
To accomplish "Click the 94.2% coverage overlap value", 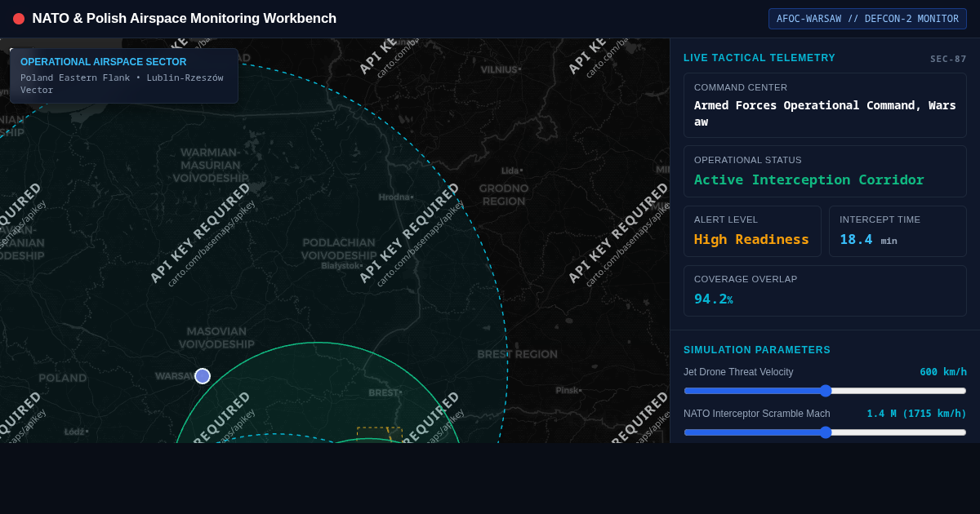I will [714, 299].
